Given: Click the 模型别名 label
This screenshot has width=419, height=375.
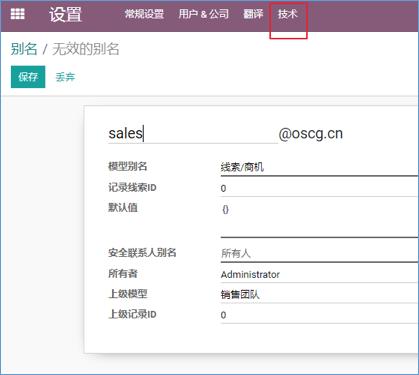Looking at the screenshot, I should click(x=128, y=166).
